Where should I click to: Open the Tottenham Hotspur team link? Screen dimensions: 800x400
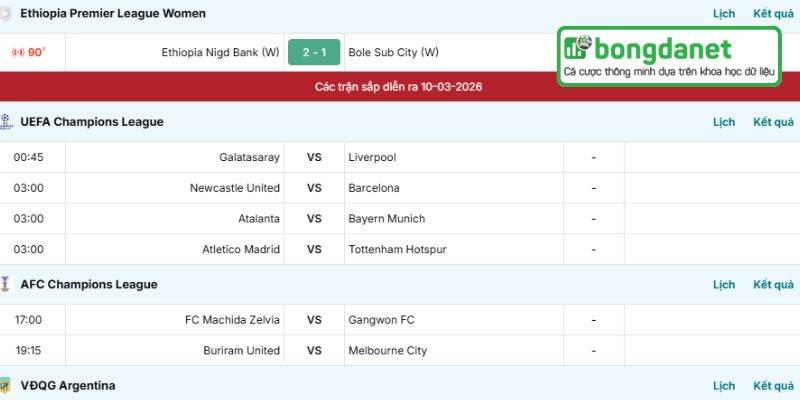pyautogui.click(x=397, y=249)
